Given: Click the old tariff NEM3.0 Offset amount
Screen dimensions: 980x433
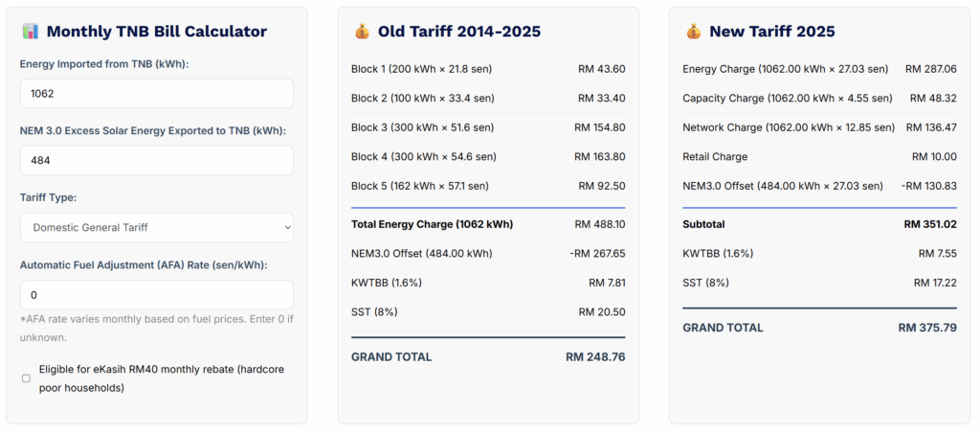Looking at the screenshot, I should click(x=594, y=253).
